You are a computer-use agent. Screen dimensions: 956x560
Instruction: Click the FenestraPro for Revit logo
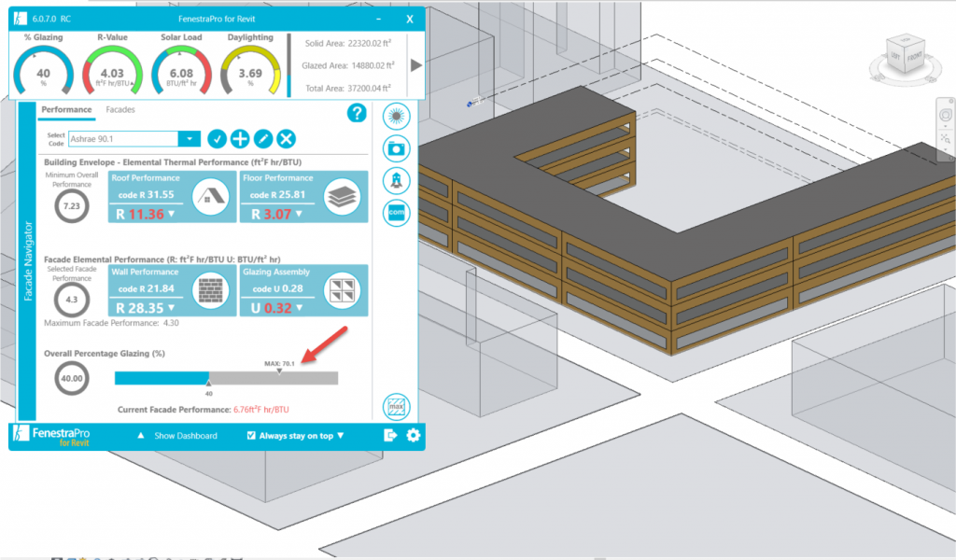coord(51,436)
